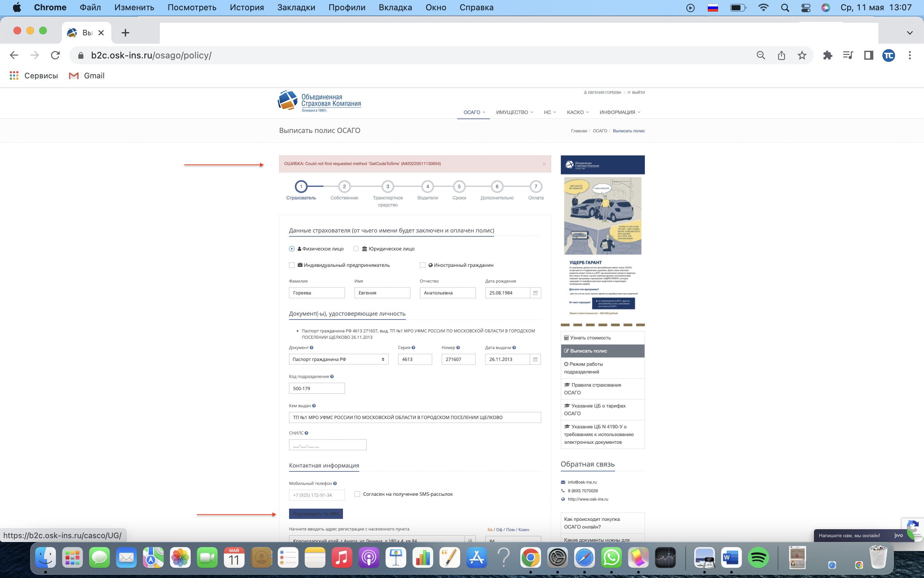Screen dimensions: 924x578
Task: Click the Кем выдан input field
Action: coord(415,417)
